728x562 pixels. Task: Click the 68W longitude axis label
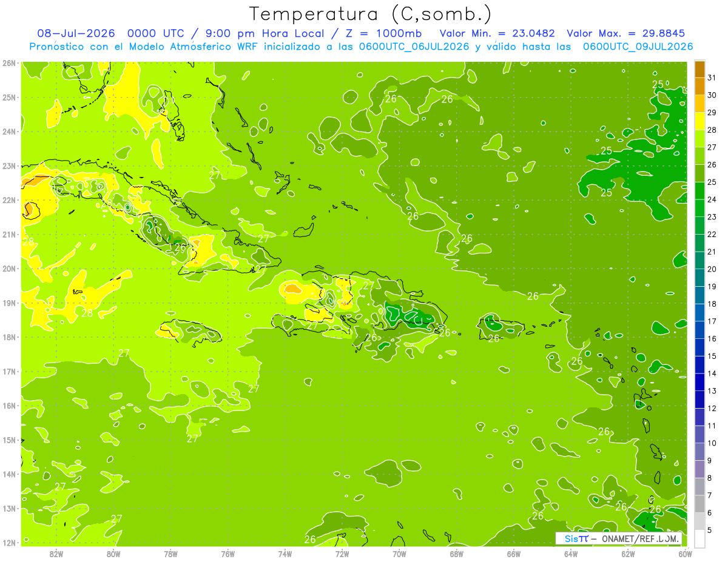click(457, 554)
